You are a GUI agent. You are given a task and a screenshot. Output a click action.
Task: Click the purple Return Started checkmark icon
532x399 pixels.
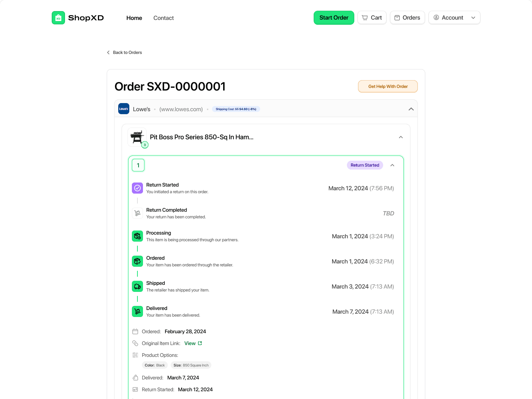pos(137,188)
